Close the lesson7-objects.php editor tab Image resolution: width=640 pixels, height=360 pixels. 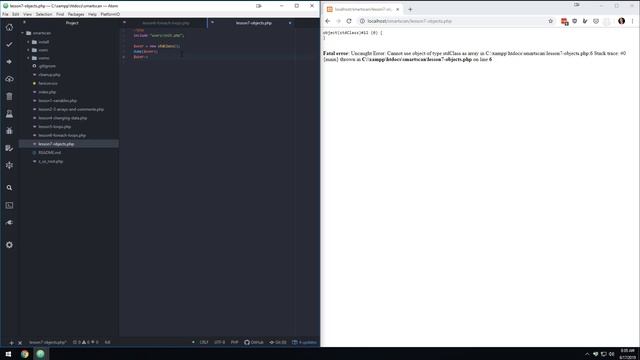(290, 23)
